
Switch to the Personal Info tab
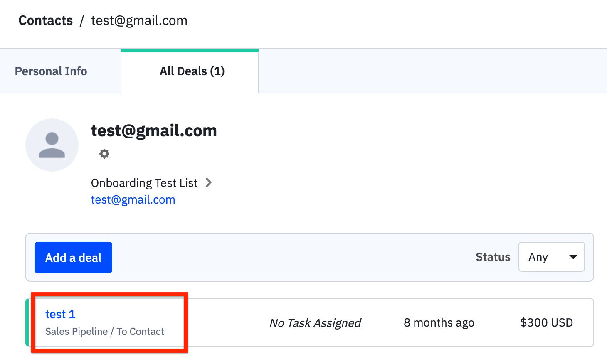click(x=51, y=71)
